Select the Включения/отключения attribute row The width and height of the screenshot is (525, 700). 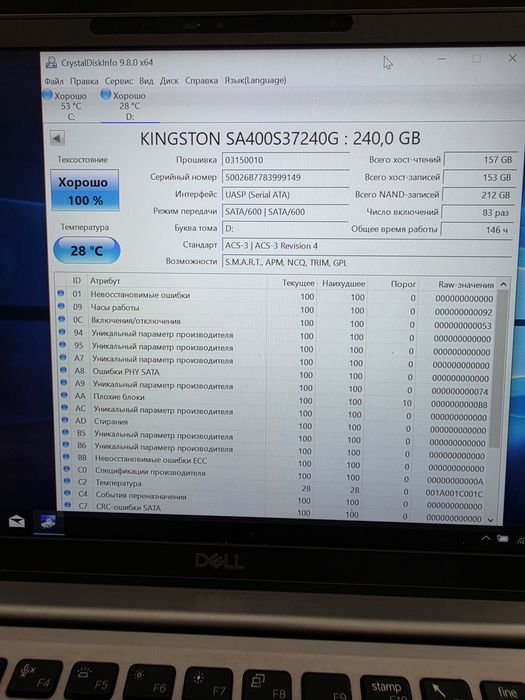pos(276,322)
